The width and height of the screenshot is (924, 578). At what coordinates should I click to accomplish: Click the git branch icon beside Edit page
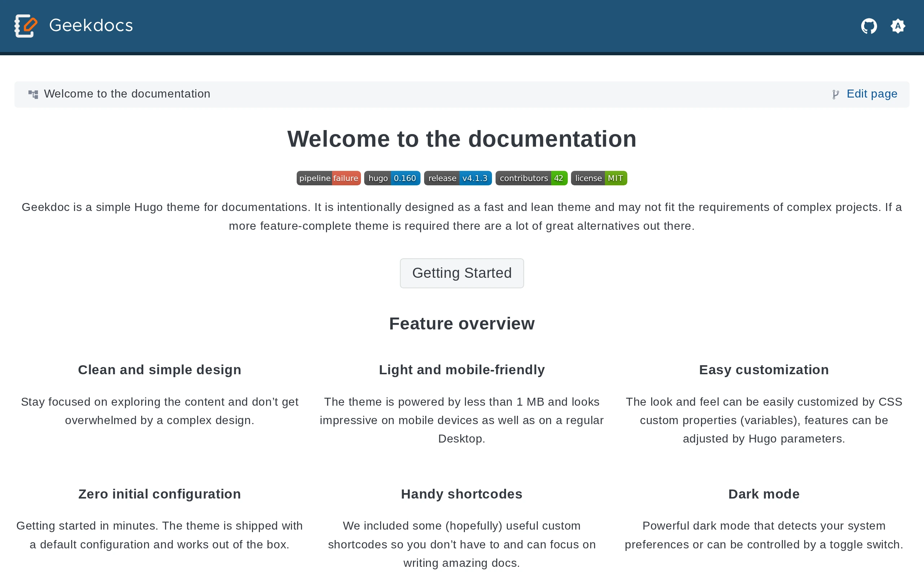(836, 94)
